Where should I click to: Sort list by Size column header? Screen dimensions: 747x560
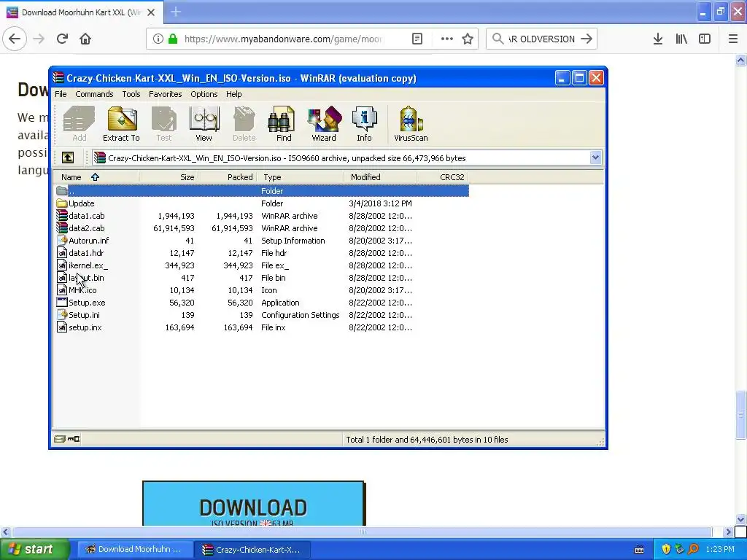(169, 177)
